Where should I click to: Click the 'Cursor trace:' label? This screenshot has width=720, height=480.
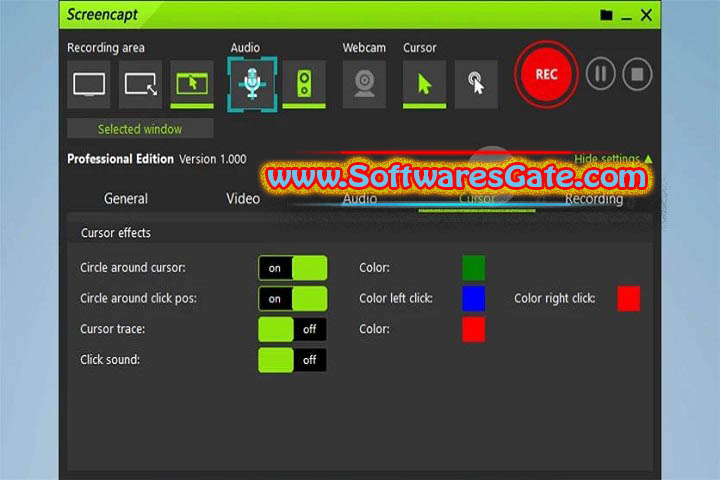point(112,329)
